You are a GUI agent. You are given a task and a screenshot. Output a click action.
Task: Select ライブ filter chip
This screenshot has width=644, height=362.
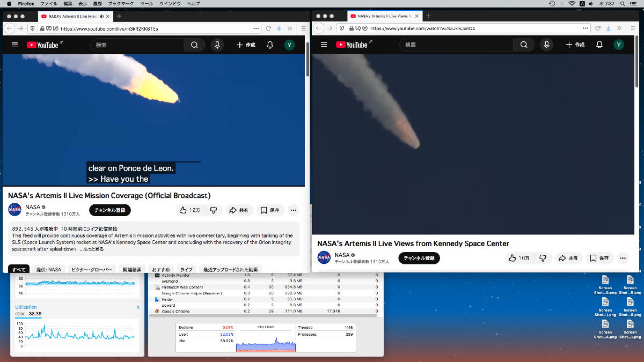[x=186, y=269]
